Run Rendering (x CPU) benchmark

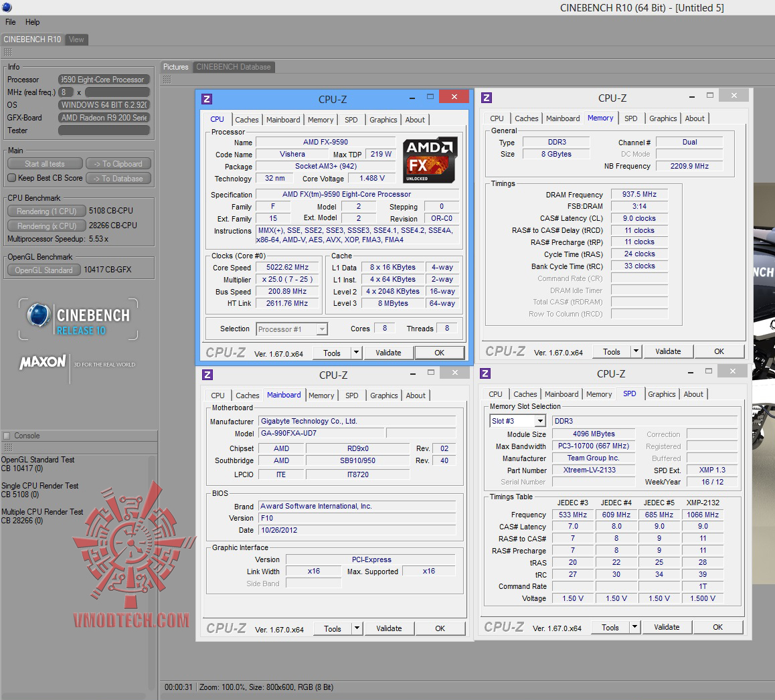pyautogui.click(x=46, y=226)
